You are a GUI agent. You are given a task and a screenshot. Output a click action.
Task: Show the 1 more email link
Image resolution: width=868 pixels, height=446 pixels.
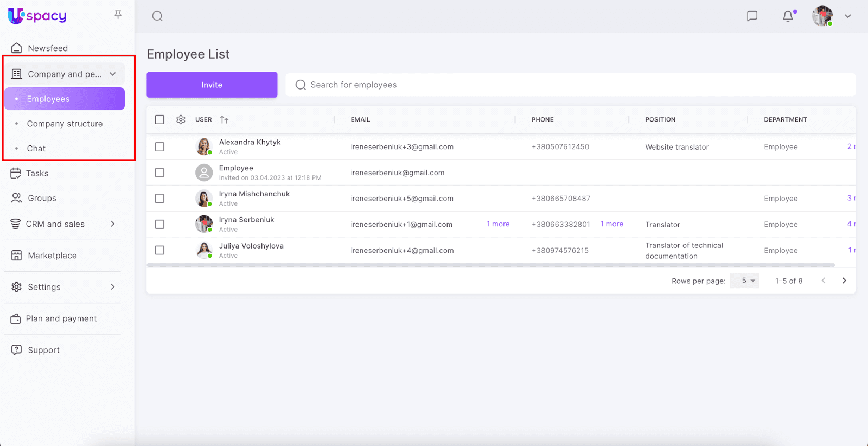pyautogui.click(x=498, y=224)
